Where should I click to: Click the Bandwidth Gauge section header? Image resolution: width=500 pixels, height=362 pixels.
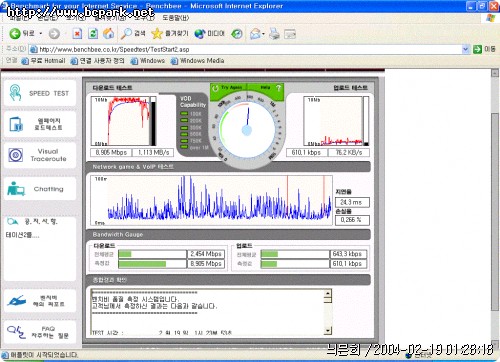[228, 235]
